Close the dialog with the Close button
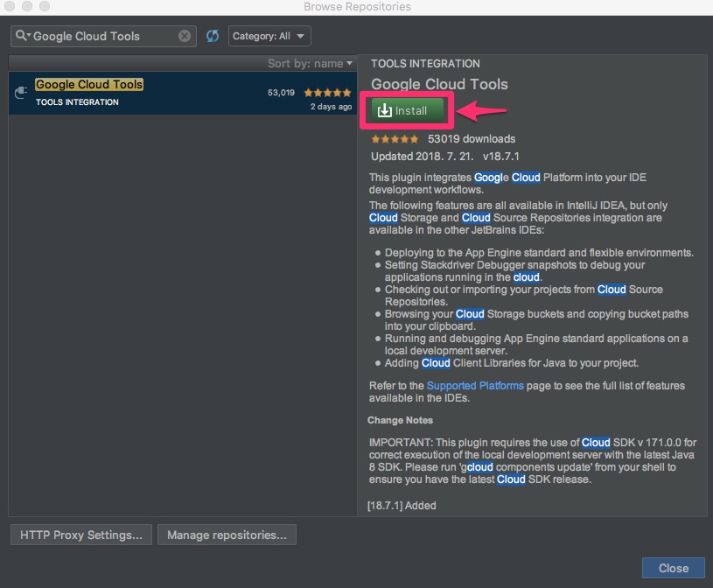Screen dimensions: 713x588 pyautogui.click(x=673, y=568)
